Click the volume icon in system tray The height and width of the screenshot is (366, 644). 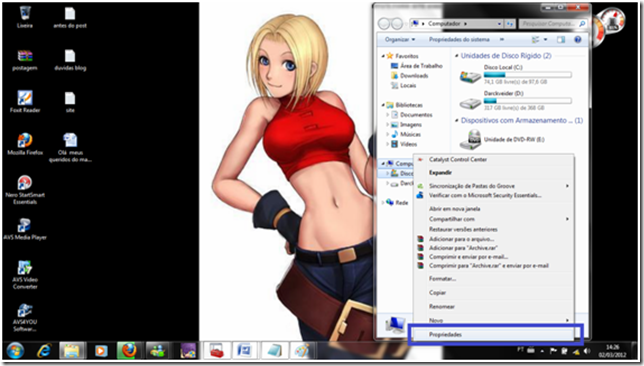587,351
